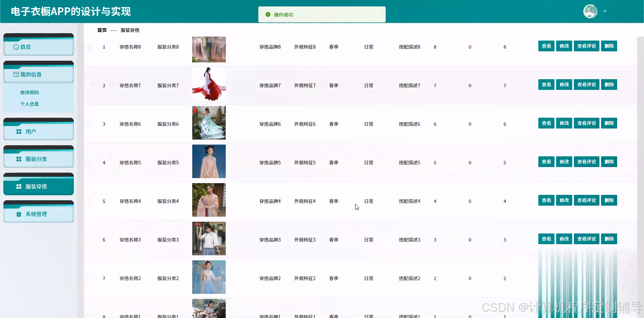This screenshot has width=644, height=318.
Task: Delete row 穿搭名称7
Action: (x=609, y=85)
